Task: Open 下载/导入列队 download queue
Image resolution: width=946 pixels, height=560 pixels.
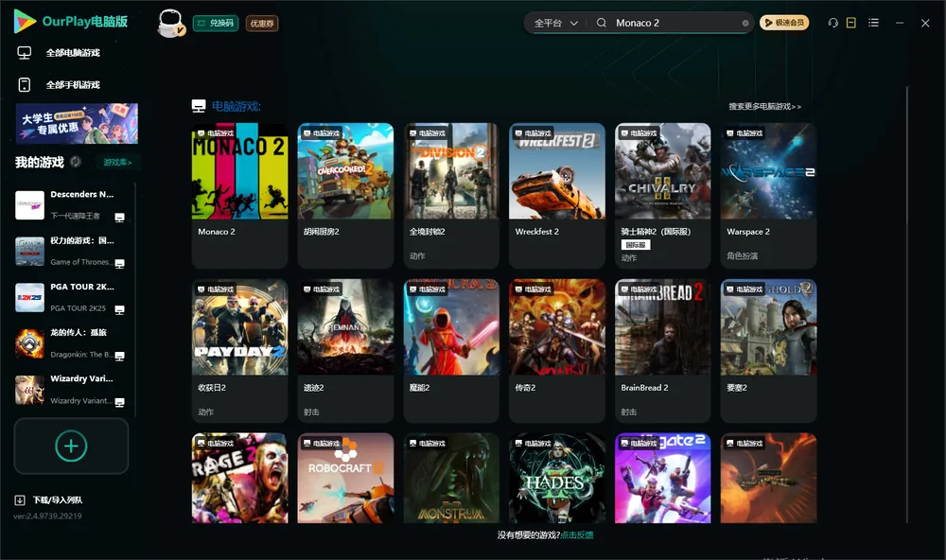Action: 58,500
